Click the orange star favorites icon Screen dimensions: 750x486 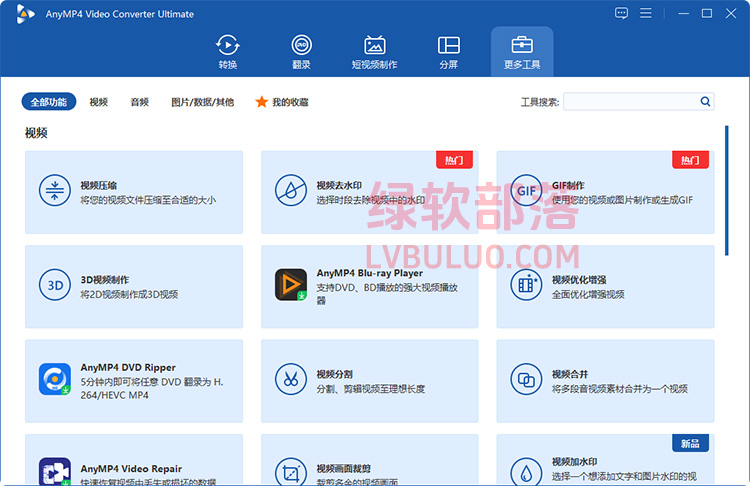pyautogui.click(x=261, y=101)
